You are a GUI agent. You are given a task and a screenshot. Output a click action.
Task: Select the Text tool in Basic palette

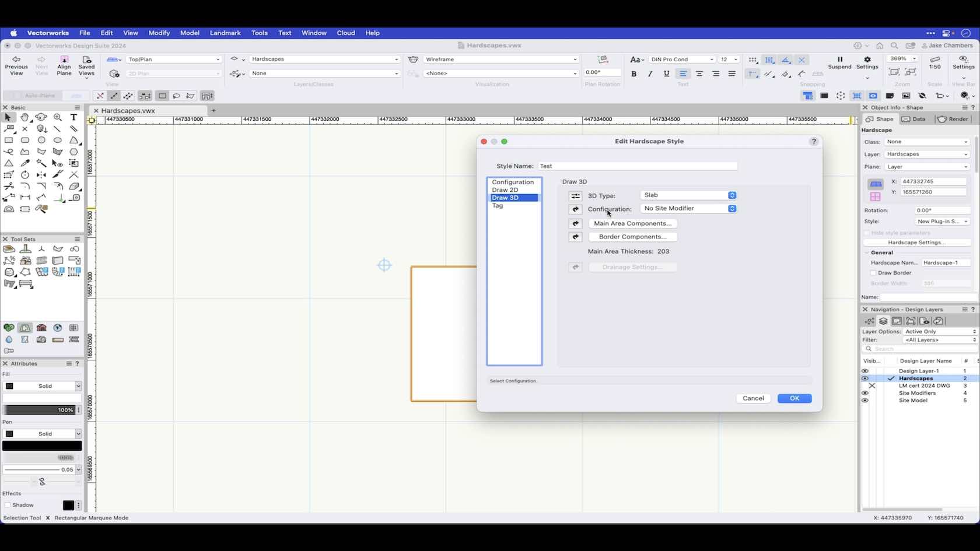point(74,117)
